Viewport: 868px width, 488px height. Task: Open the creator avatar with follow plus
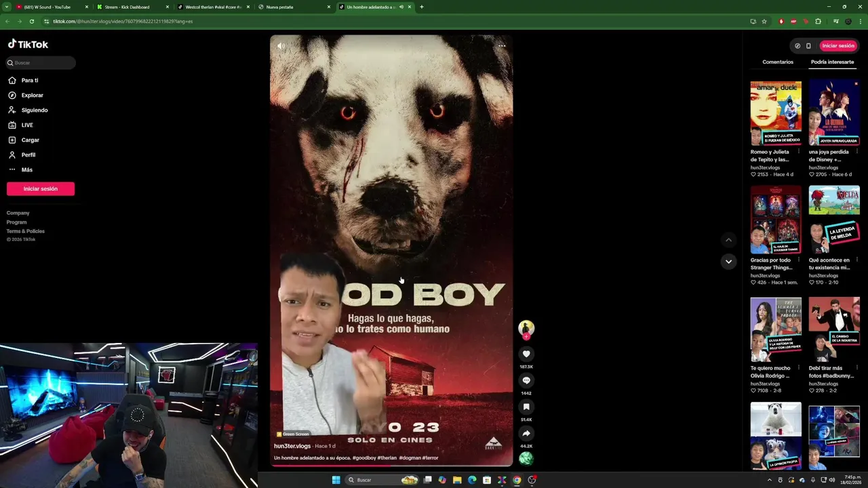point(526,329)
